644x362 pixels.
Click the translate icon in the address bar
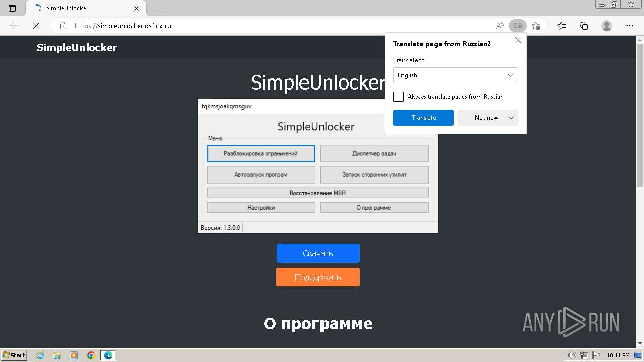tap(517, 26)
